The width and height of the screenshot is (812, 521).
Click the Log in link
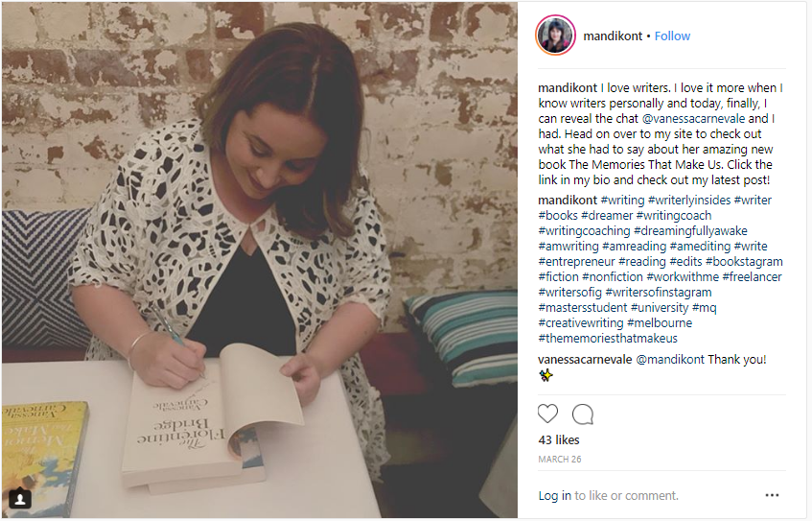tap(555, 496)
